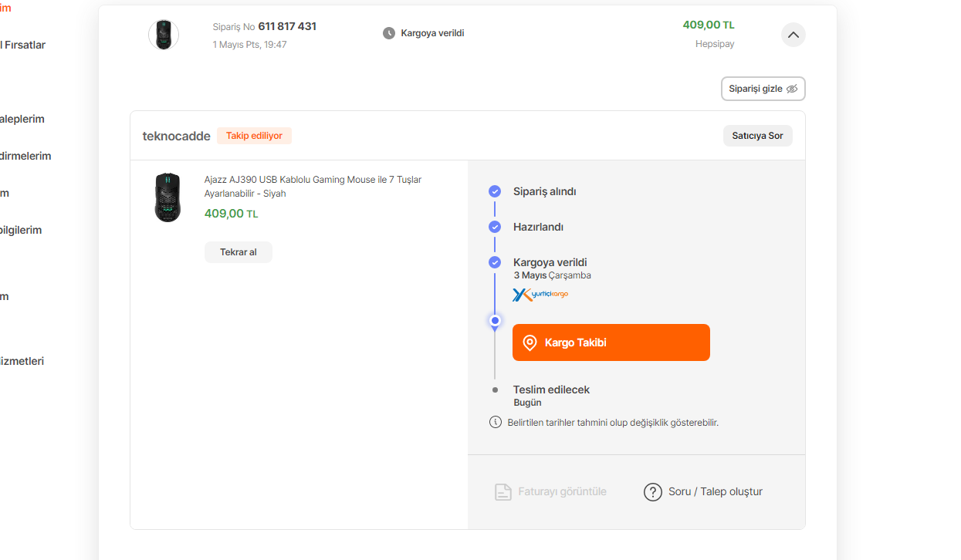Click the Siparişi gizle eye button
This screenshot has width=961, height=560.
pos(763,89)
